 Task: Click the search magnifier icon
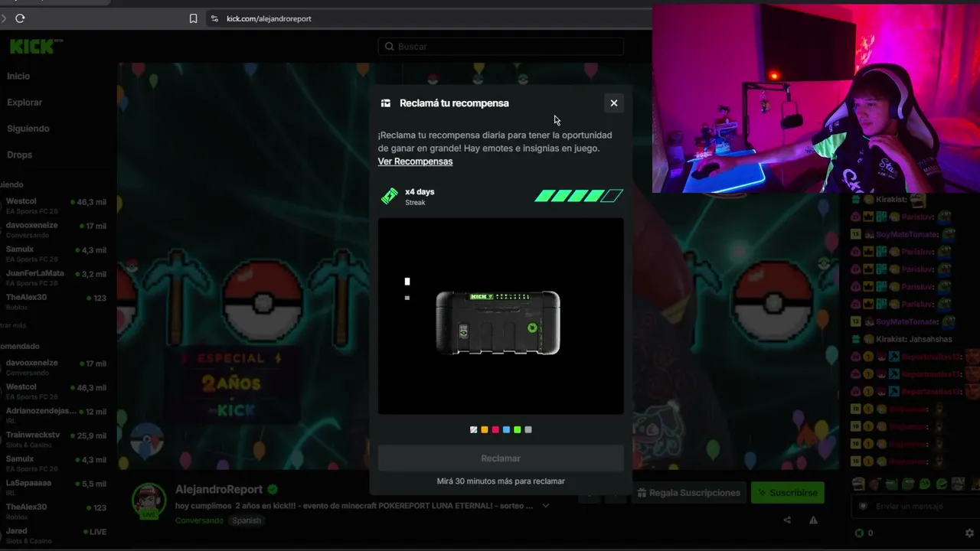click(x=389, y=47)
